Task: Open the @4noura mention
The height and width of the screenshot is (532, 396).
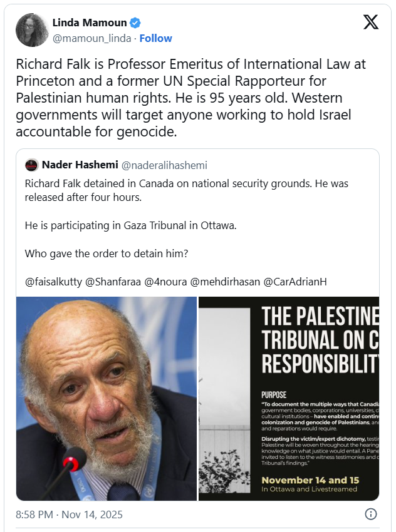Action: [166, 282]
